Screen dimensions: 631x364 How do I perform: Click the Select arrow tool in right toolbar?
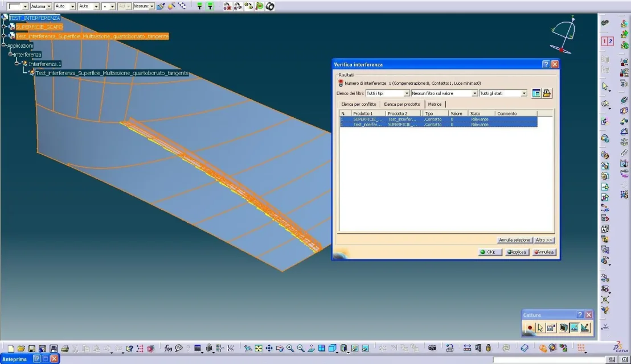point(605,86)
